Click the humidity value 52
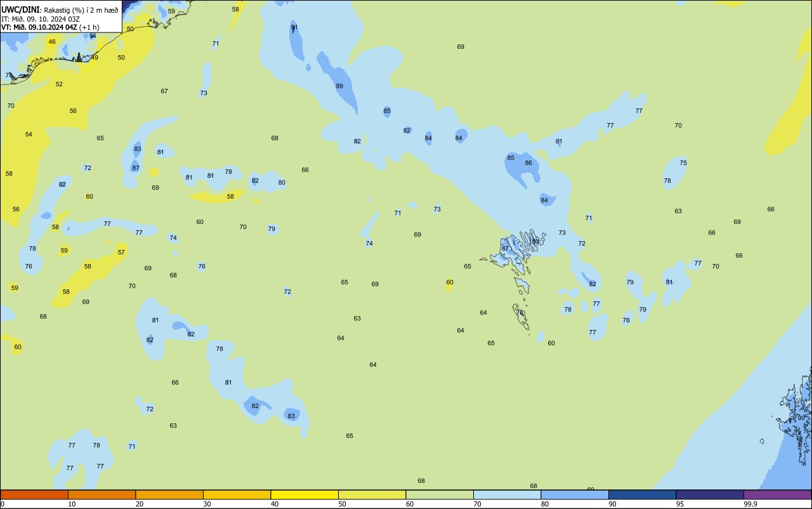Screen dimensions: 812x509 (x=59, y=84)
